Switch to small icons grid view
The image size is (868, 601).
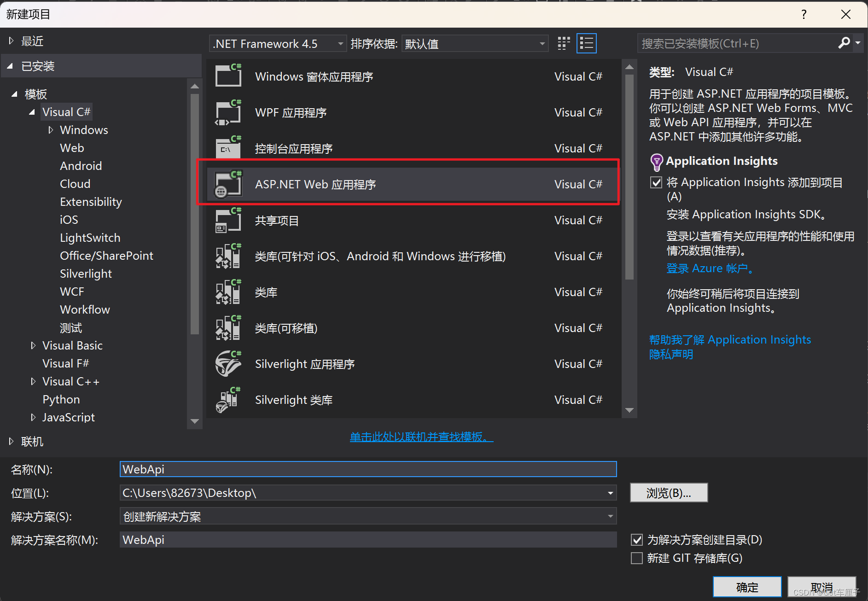point(564,43)
